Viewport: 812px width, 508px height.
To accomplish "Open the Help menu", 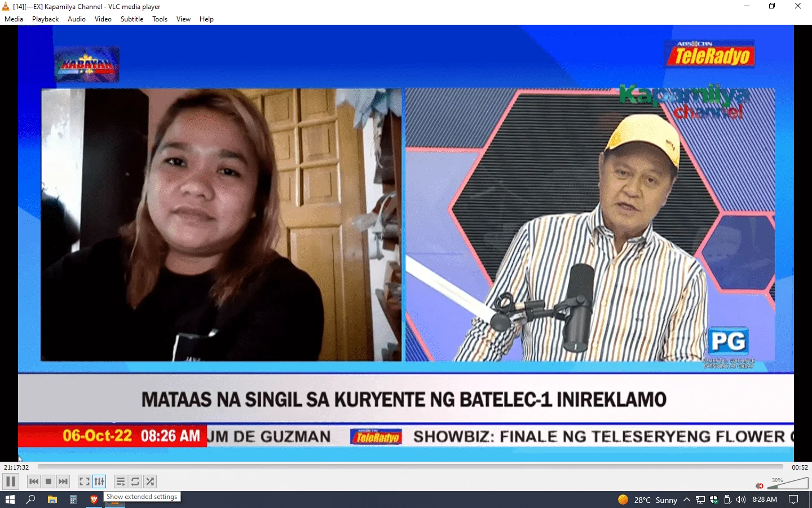I will click(206, 19).
